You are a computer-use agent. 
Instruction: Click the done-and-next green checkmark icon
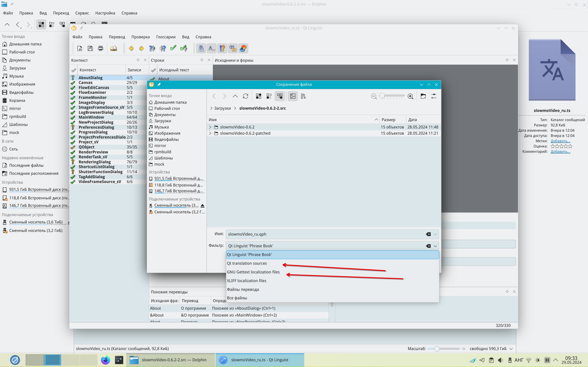point(184,48)
